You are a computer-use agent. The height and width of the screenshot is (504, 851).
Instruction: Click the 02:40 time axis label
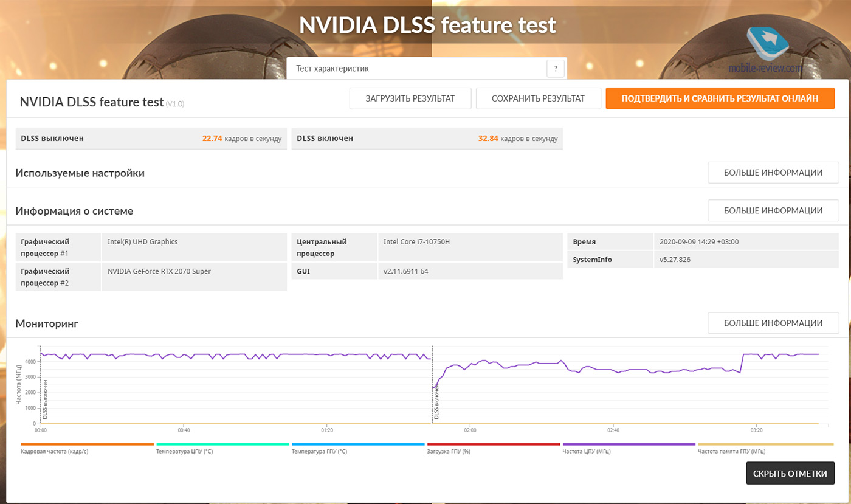(x=613, y=430)
